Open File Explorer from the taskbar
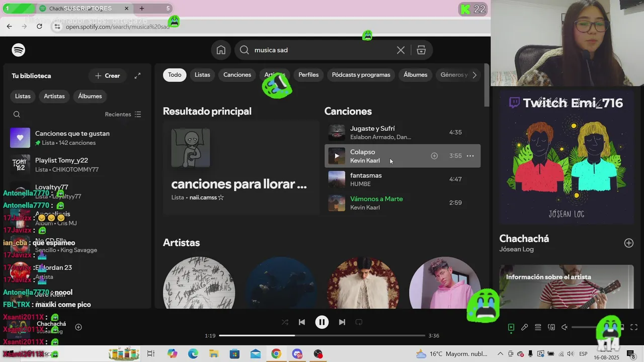This screenshot has width=644, height=362. pyautogui.click(x=214, y=354)
